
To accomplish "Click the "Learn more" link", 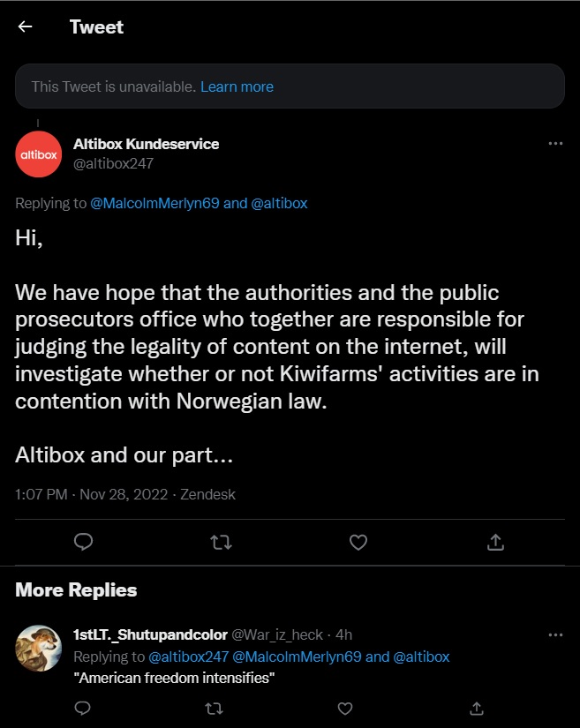I will (x=237, y=86).
